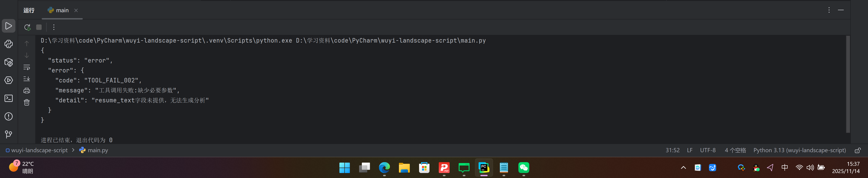Click the volume speaker tray icon
The image size is (868, 178).
(810, 168)
